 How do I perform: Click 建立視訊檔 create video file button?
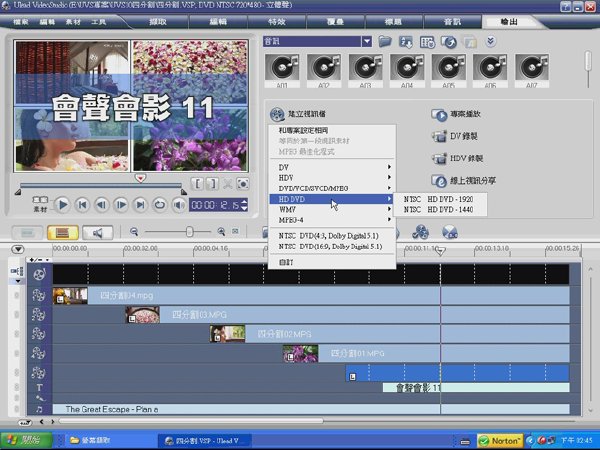click(x=298, y=114)
